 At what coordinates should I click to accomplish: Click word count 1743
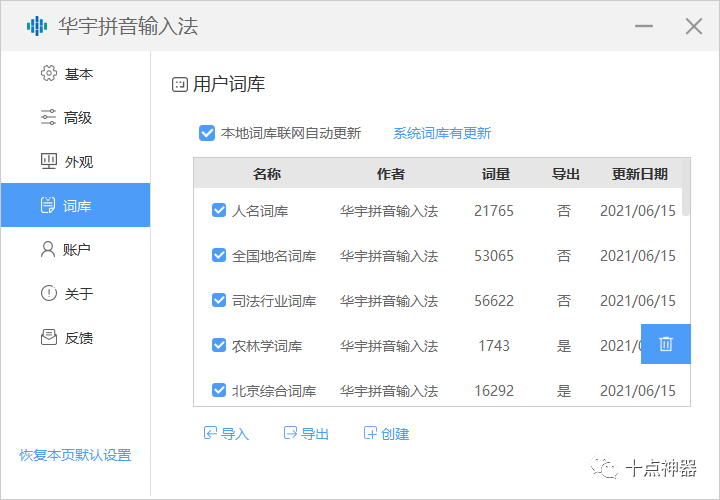click(x=494, y=346)
